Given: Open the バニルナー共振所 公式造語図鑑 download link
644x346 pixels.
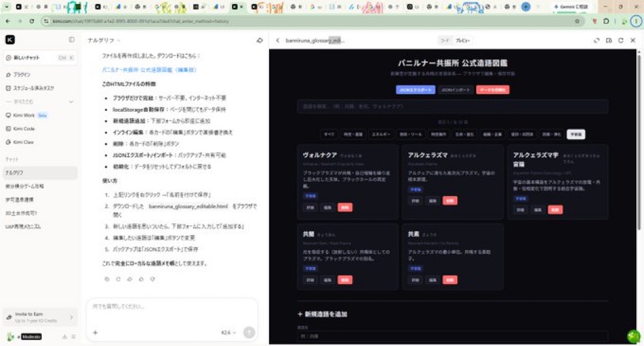Looking at the screenshot, I should click(x=149, y=70).
